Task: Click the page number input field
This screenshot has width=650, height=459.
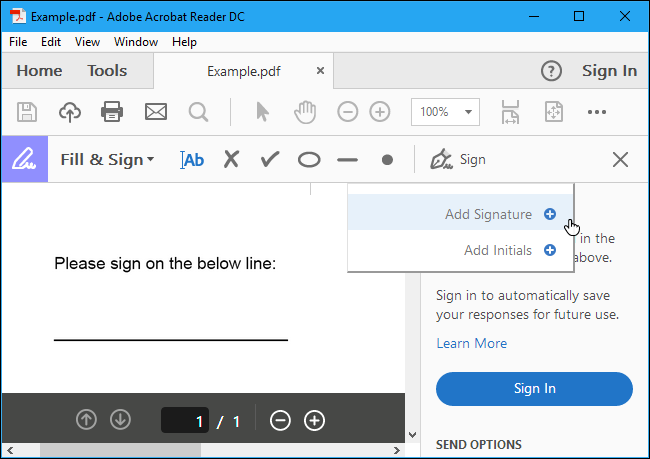Action: 186,421
